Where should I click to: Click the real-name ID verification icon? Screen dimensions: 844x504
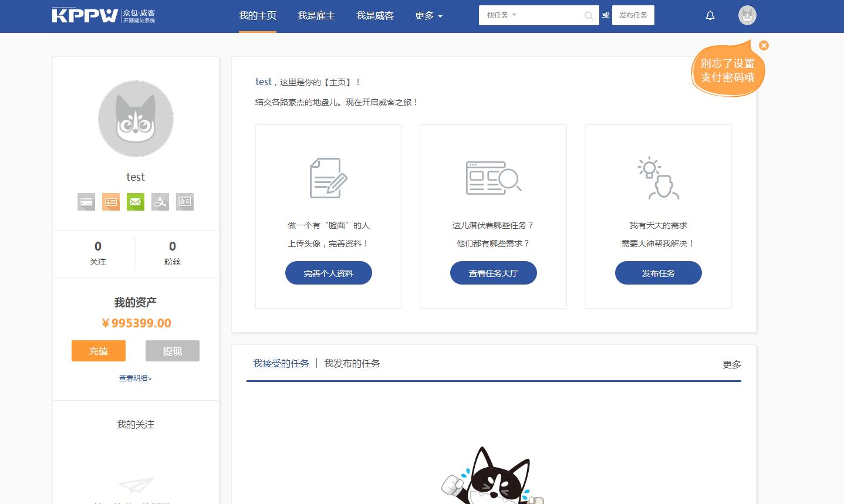(111, 202)
